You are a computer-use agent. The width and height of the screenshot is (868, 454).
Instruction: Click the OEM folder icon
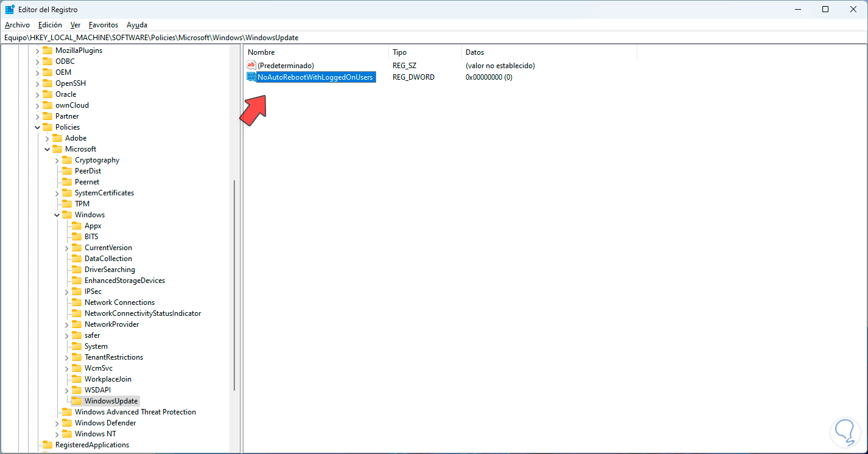pos(47,72)
